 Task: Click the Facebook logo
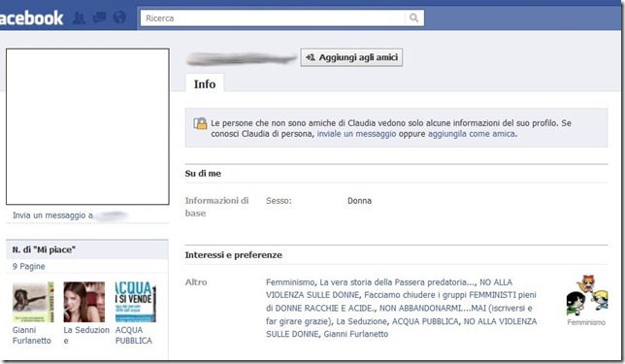point(31,17)
